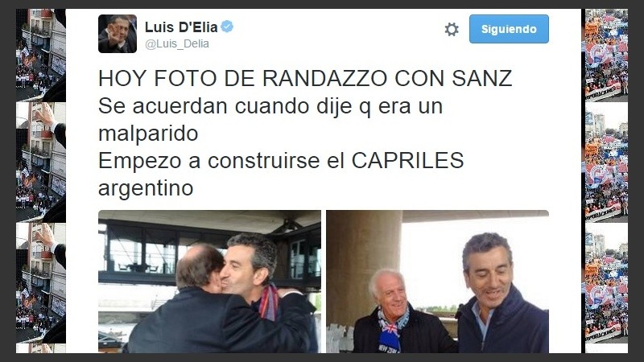The image size is (644, 362).
Task: Open the Luis D'Elia display name link
Action: tap(181, 27)
